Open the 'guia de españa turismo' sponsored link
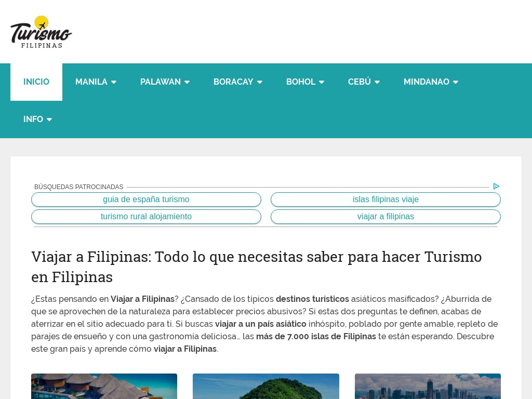 (x=146, y=199)
